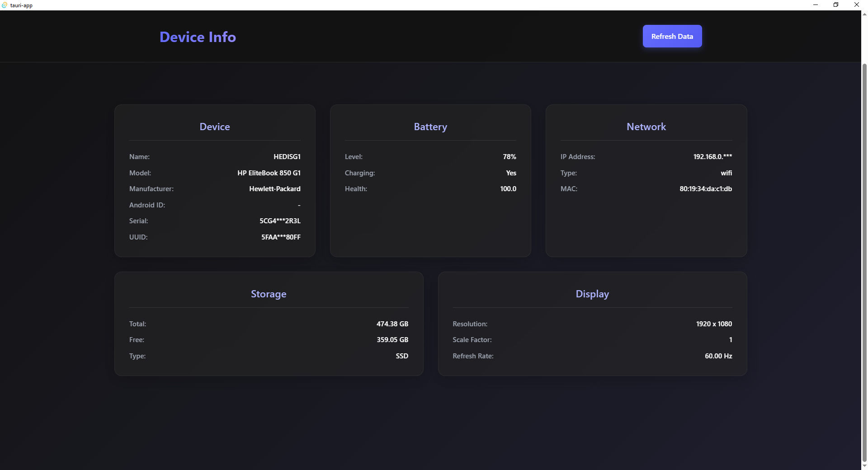Screen dimensions: 868x470
Task: Select the Display card title
Action: (592, 294)
